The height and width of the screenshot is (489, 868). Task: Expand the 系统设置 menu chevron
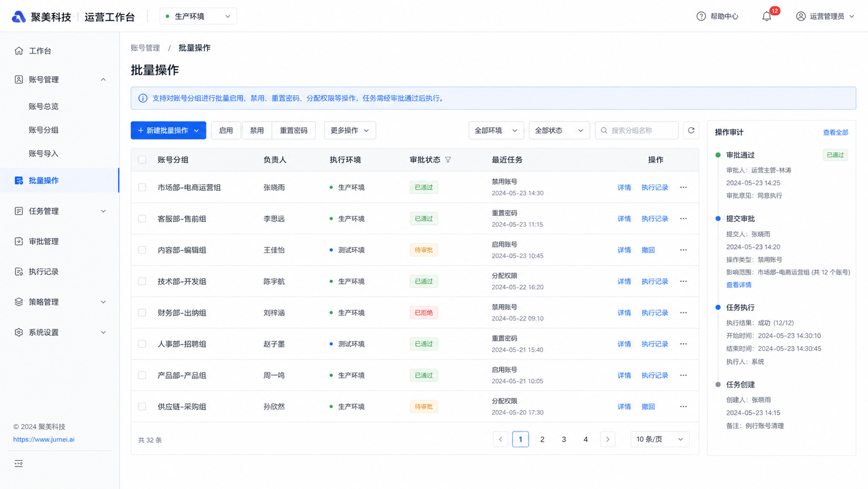pos(103,332)
